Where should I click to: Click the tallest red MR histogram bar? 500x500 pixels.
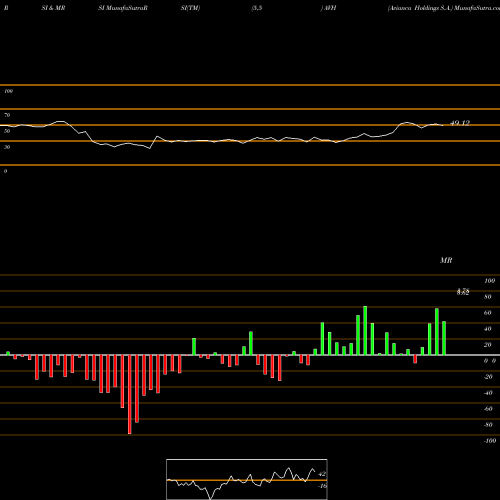[x=130, y=394]
